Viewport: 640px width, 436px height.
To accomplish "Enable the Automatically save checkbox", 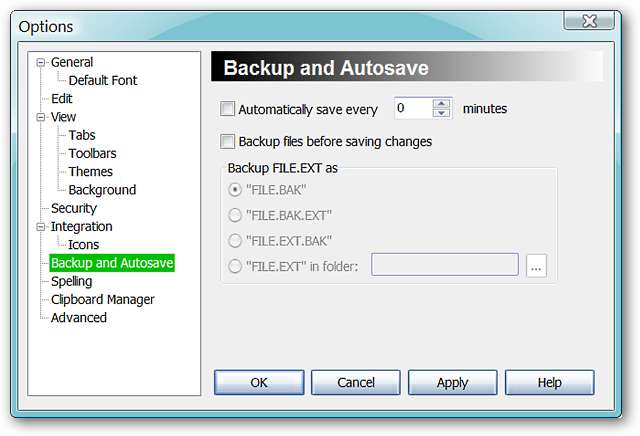I will [228, 108].
